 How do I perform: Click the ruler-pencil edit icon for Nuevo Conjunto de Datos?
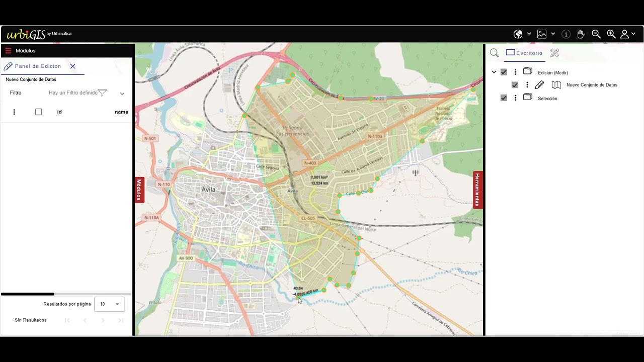539,85
